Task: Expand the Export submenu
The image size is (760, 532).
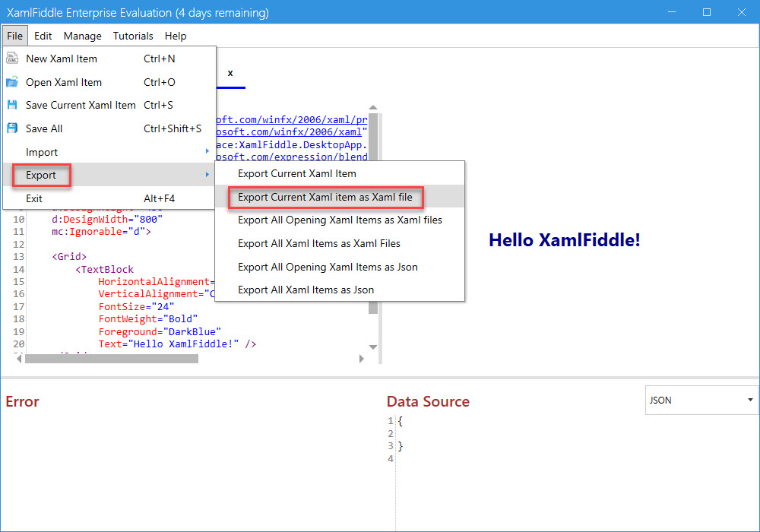Action: click(109, 175)
